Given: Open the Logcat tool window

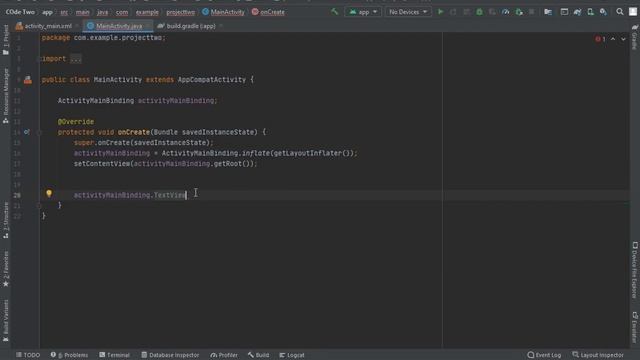Looking at the screenshot, I should tap(292, 355).
